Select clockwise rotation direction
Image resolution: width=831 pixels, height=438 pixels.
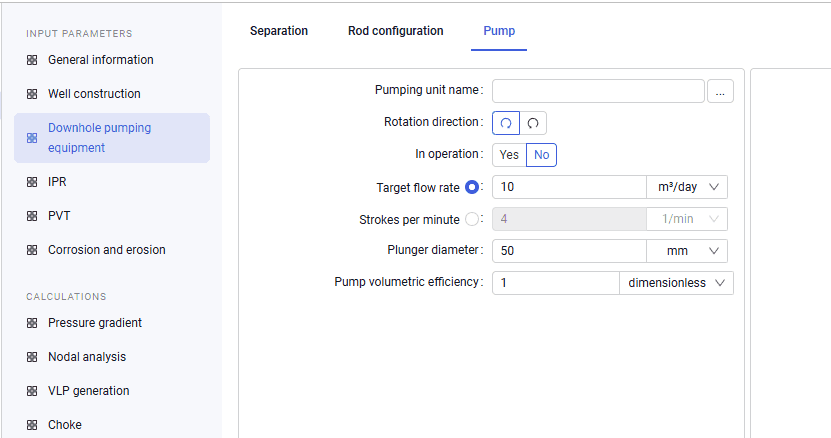506,123
